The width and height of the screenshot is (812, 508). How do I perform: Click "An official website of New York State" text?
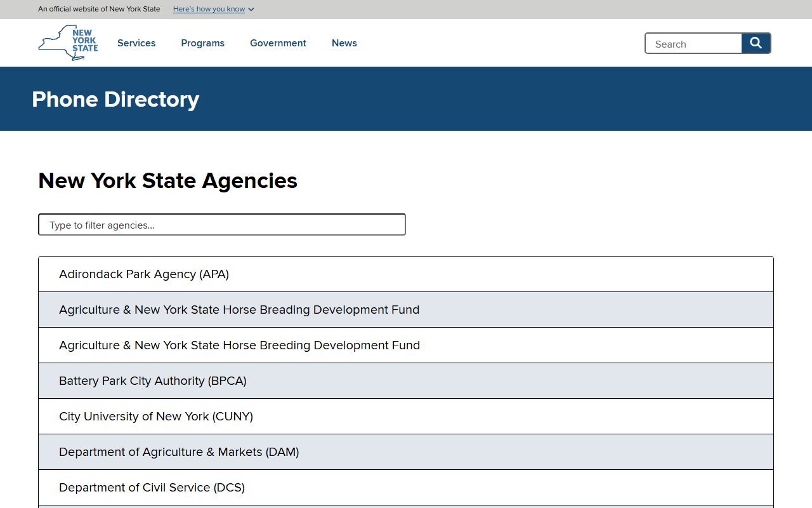tap(99, 10)
